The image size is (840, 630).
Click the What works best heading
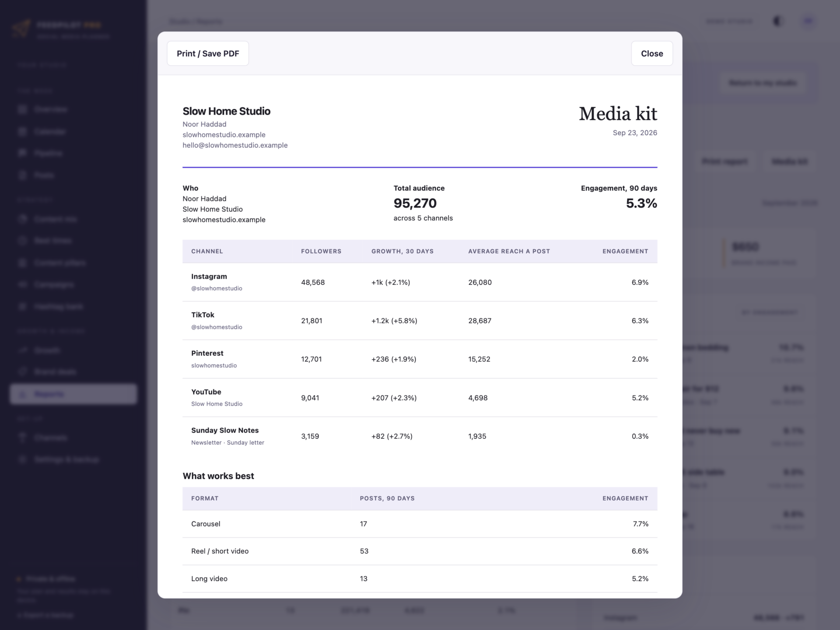[218, 476]
